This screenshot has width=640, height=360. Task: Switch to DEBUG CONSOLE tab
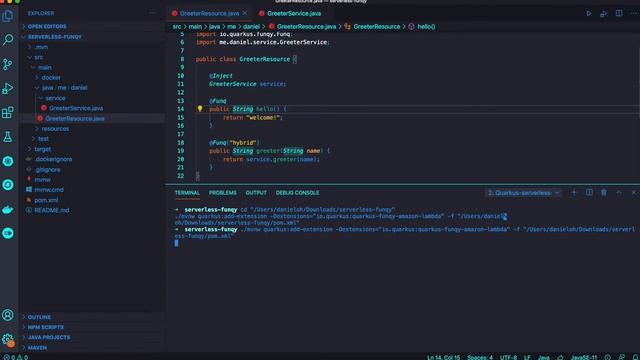[297, 193]
